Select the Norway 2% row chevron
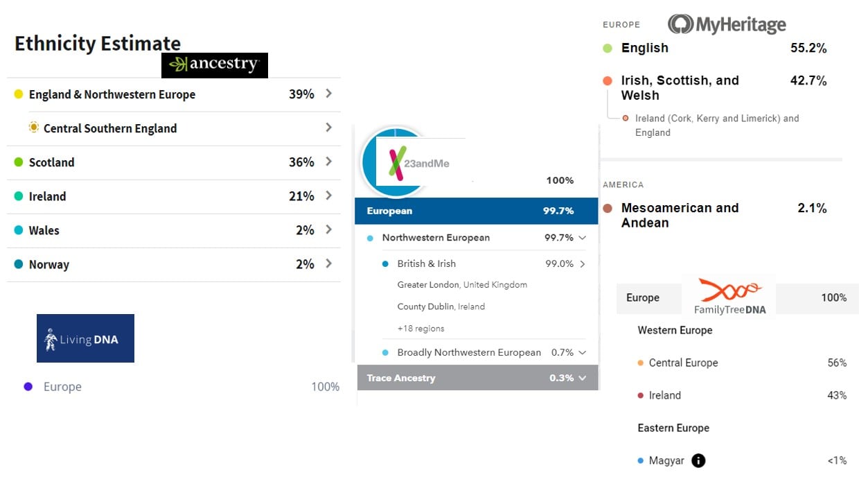The height and width of the screenshot is (486, 868). 328,263
